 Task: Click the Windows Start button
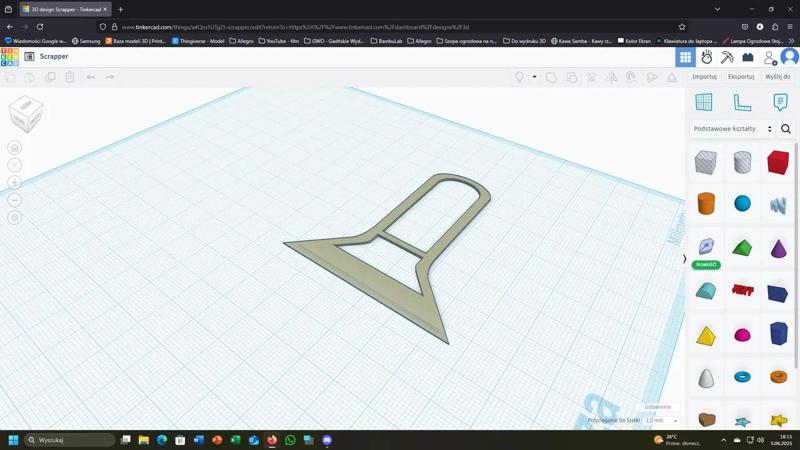(14, 440)
